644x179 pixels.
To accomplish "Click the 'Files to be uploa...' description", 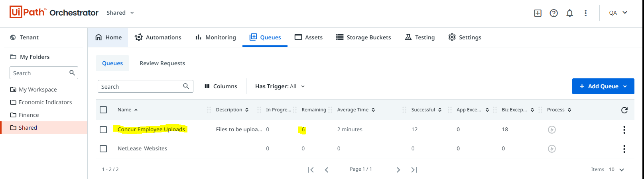I will pyautogui.click(x=239, y=129).
